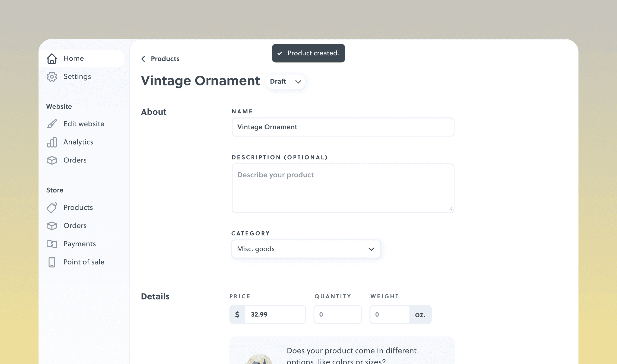Click the About section heading

[x=154, y=112]
